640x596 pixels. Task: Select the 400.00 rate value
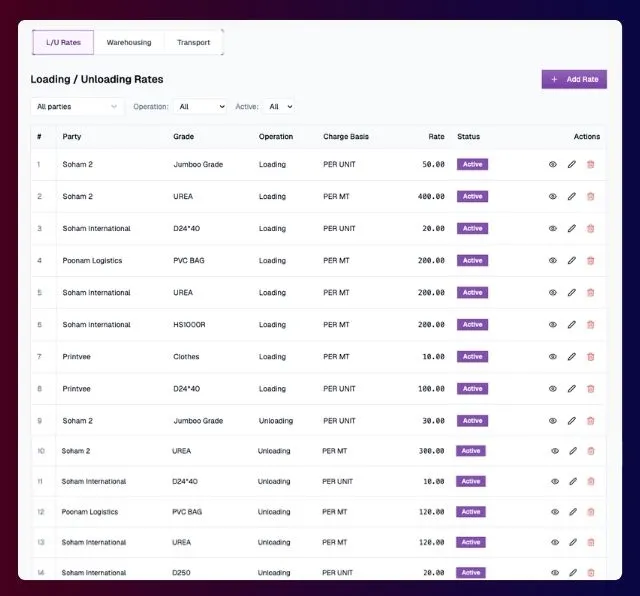point(431,196)
